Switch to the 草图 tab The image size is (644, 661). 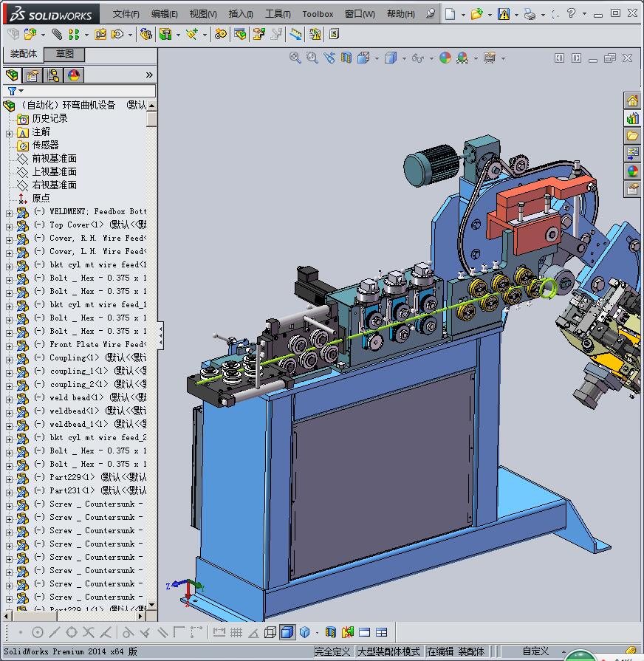[65, 54]
